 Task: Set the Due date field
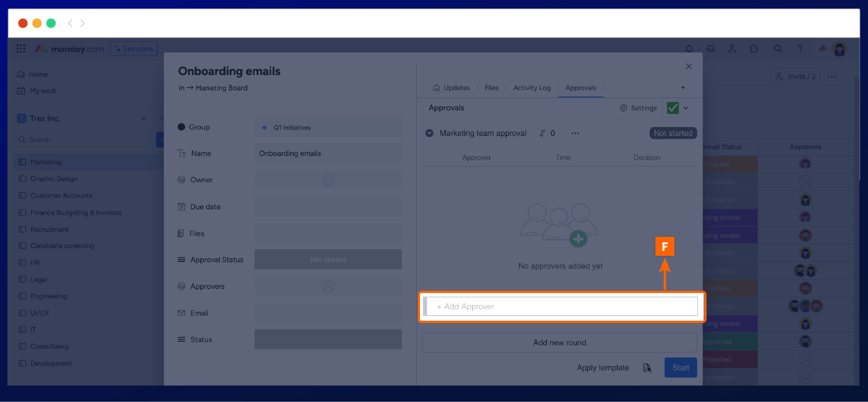point(328,207)
